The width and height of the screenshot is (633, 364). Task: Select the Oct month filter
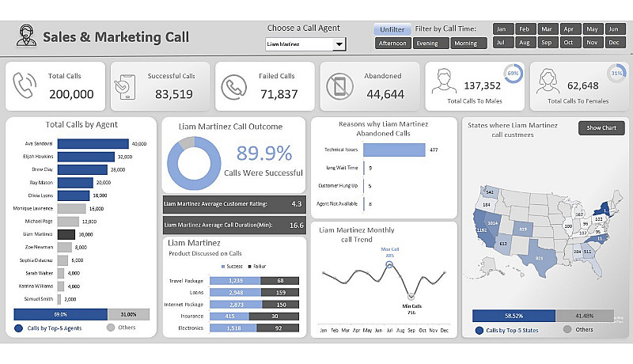click(x=570, y=43)
